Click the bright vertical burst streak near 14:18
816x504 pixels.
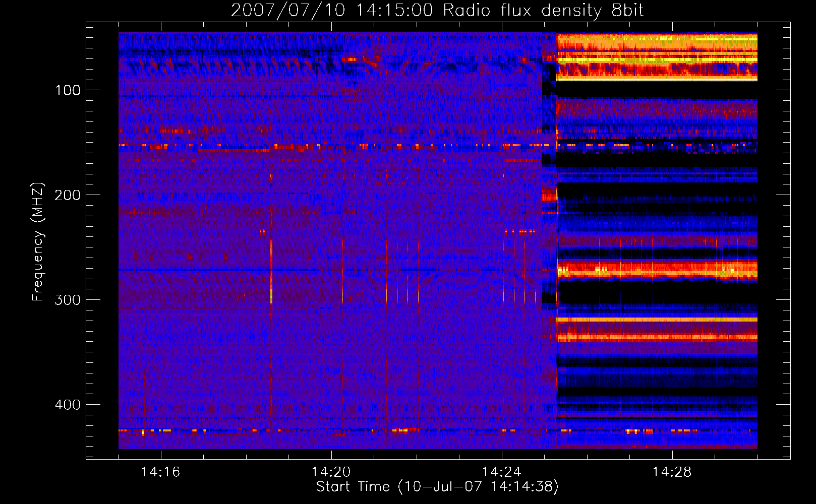pyautogui.click(x=271, y=271)
